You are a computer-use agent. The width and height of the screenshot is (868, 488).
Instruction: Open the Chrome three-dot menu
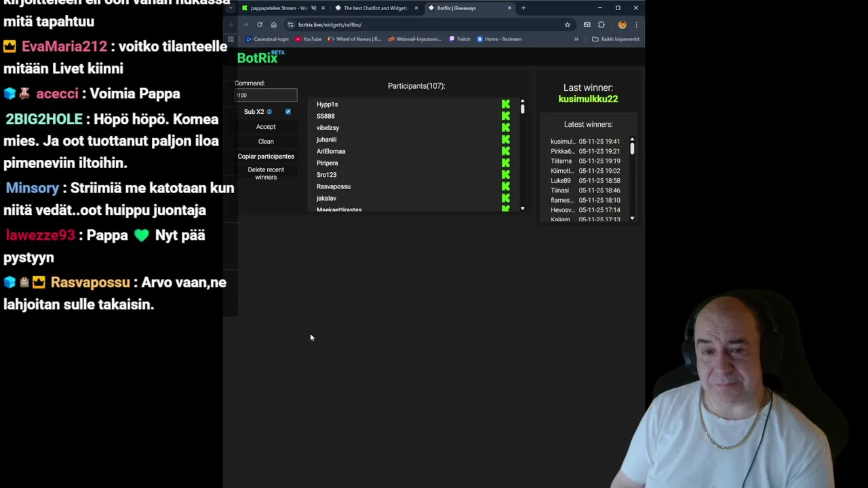coord(636,24)
